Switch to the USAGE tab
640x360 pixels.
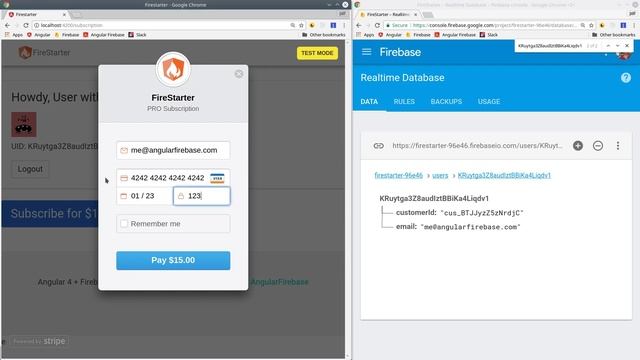489,102
